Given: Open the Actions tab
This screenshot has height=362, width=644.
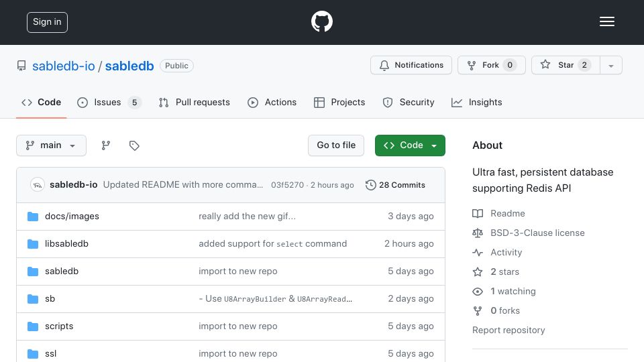Looking at the screenshot, I should click(272, 102).
